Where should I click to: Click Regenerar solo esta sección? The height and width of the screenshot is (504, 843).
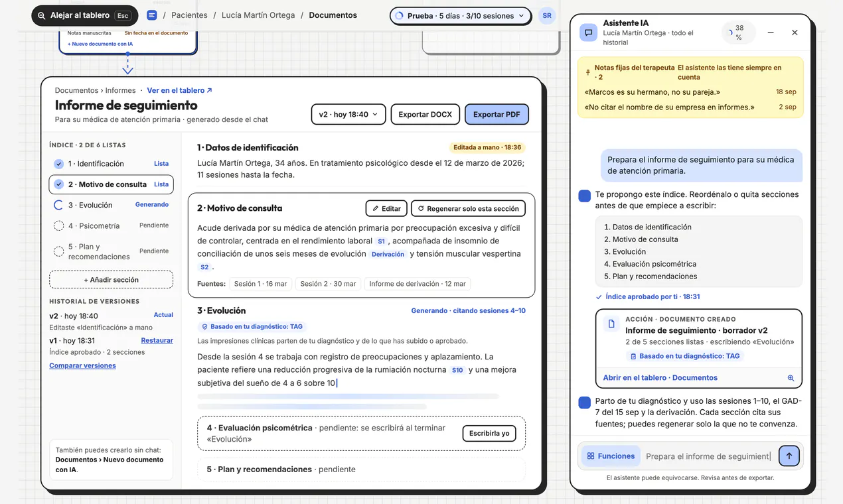coord(468,208)
